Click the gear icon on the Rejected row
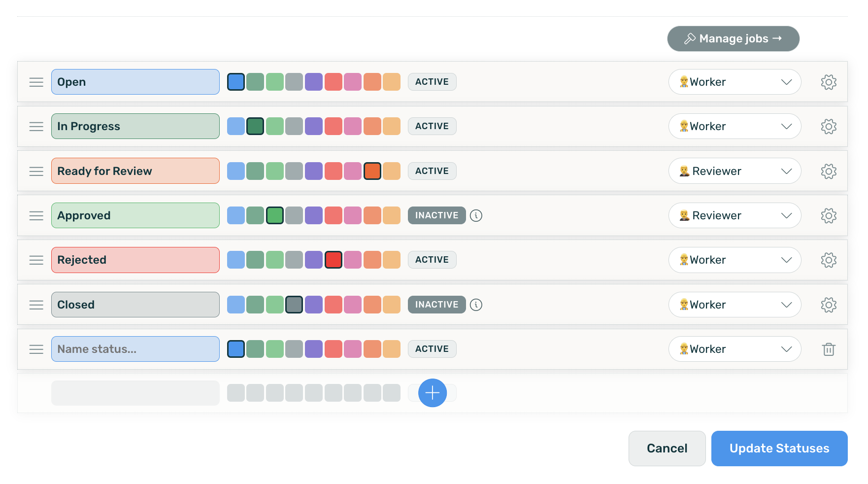 click(x=829, y=260)
